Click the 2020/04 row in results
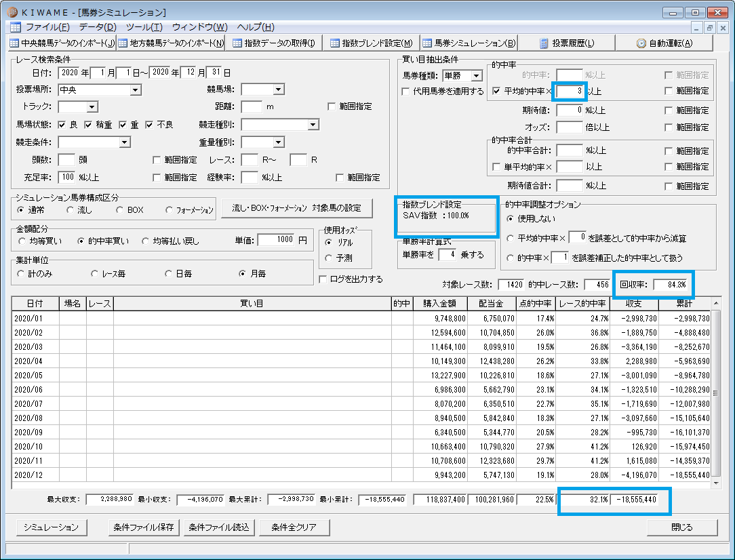Viewport: 735px width, 560px height. 361,361
